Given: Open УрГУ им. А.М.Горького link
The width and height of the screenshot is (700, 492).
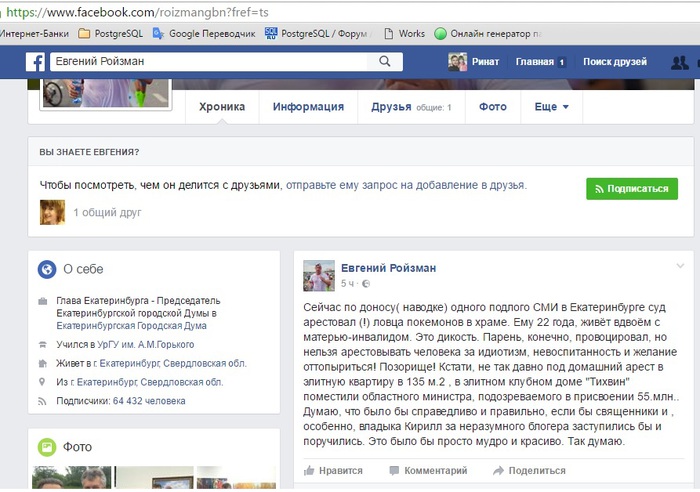Looking at the screenshot, I should [146, 345].
